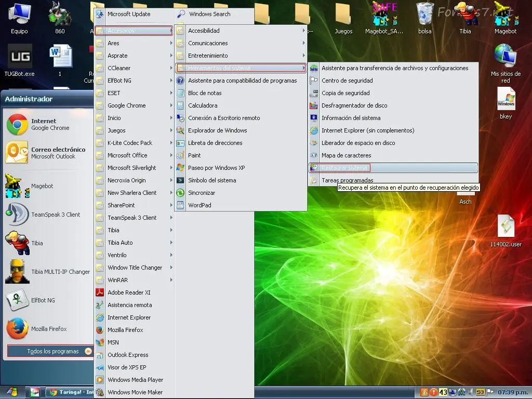Open Sincronizar from Accesorios
This screenshot has width=532, height=399.
[241, 193]
